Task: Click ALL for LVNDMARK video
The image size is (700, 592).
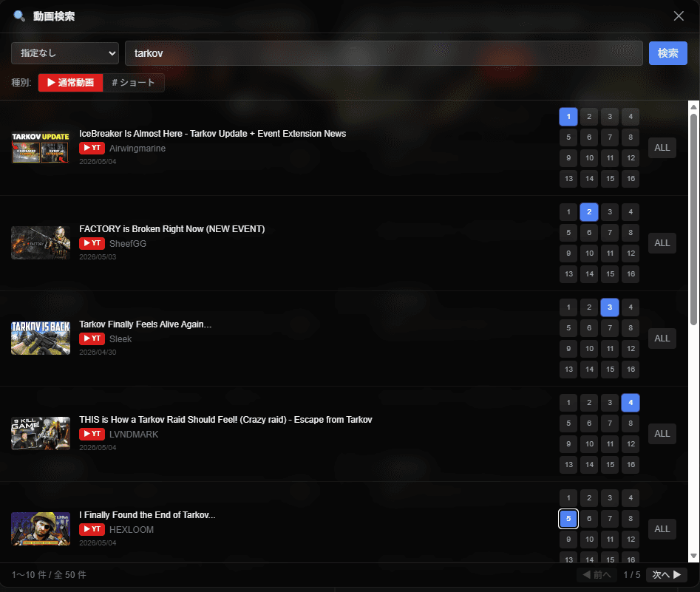Action: pyautogui.click(x=662, y=434)
